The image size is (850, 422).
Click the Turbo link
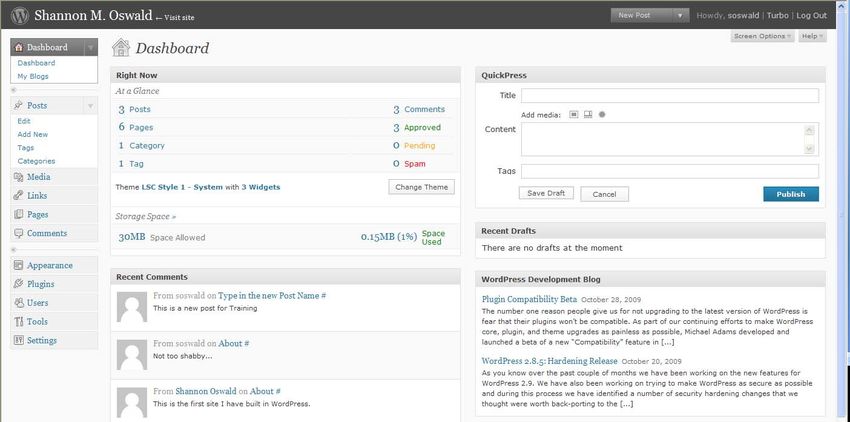click(x=777, y=16)
